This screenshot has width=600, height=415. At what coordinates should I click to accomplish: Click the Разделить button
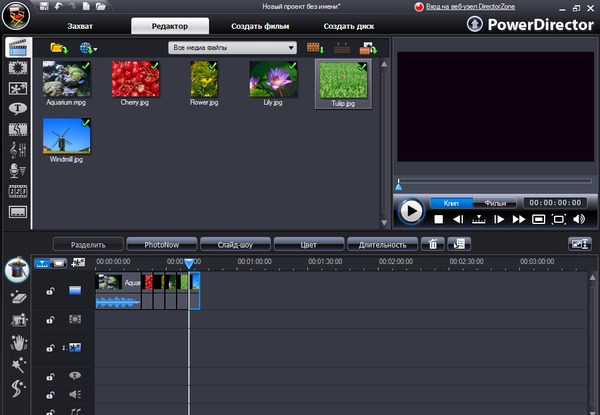(88, 244)
